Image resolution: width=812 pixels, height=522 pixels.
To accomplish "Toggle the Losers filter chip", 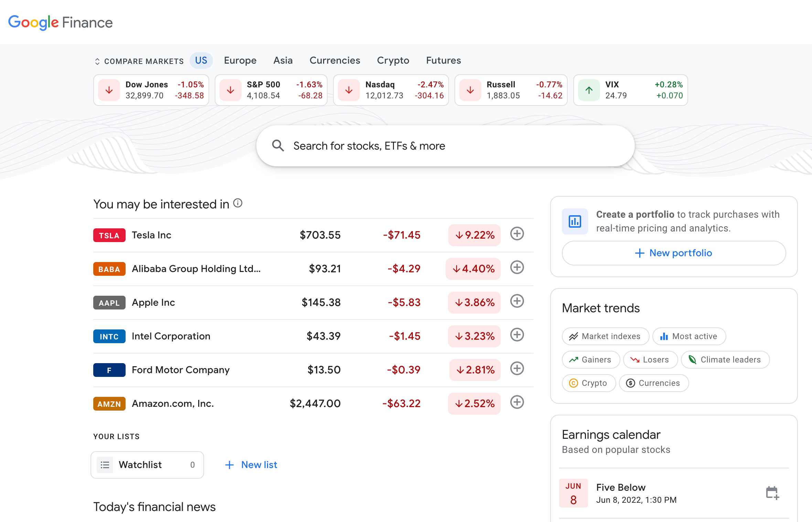I will pos(650,360).
